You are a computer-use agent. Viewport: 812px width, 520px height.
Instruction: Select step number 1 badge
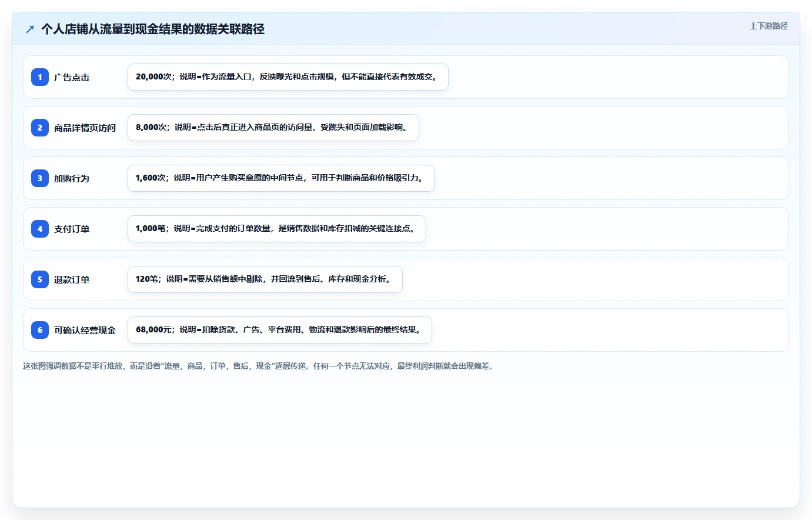point(40,77)
